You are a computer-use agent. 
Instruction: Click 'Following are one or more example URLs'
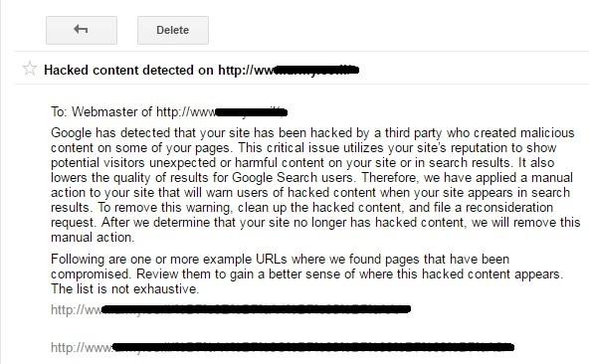(169, 260)
